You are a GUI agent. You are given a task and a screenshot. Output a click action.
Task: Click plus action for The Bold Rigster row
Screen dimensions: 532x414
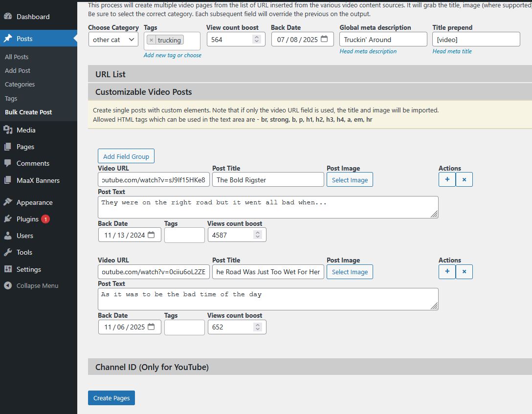tap(447, 179)
